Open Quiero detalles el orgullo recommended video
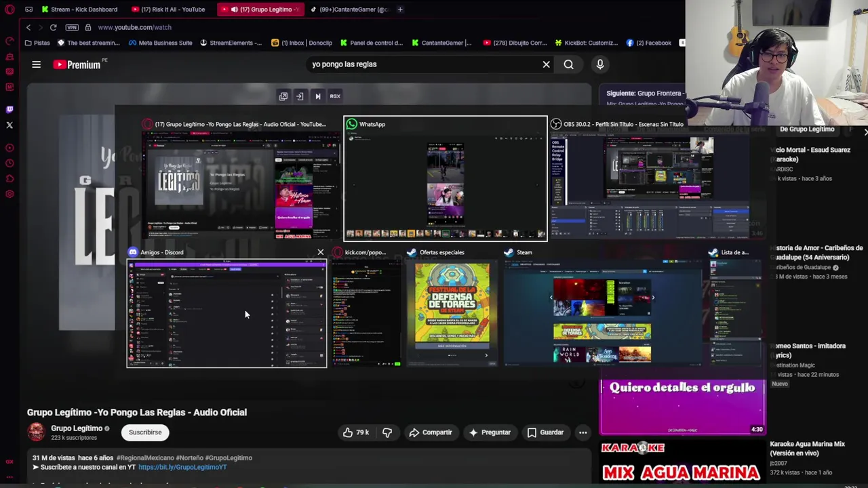 pyautogui.click(x=683, y=407)
